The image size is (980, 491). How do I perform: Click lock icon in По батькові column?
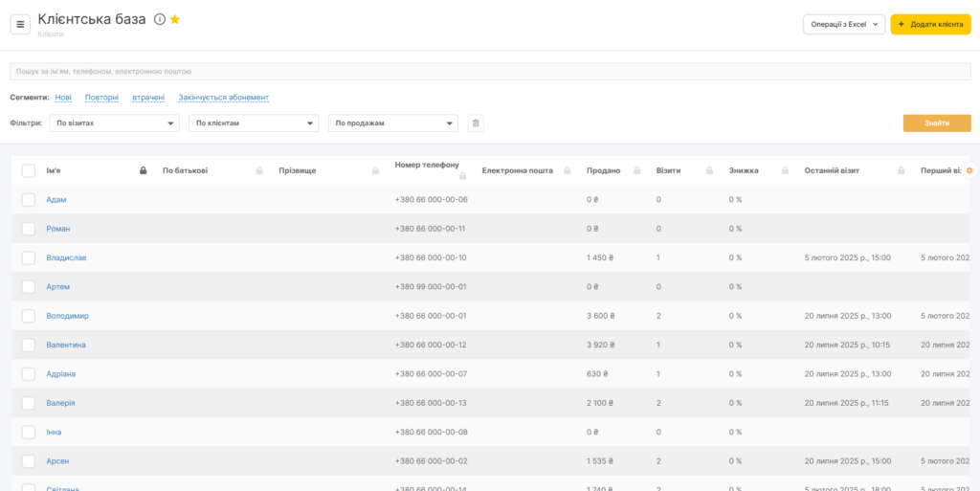coord(259,170)
